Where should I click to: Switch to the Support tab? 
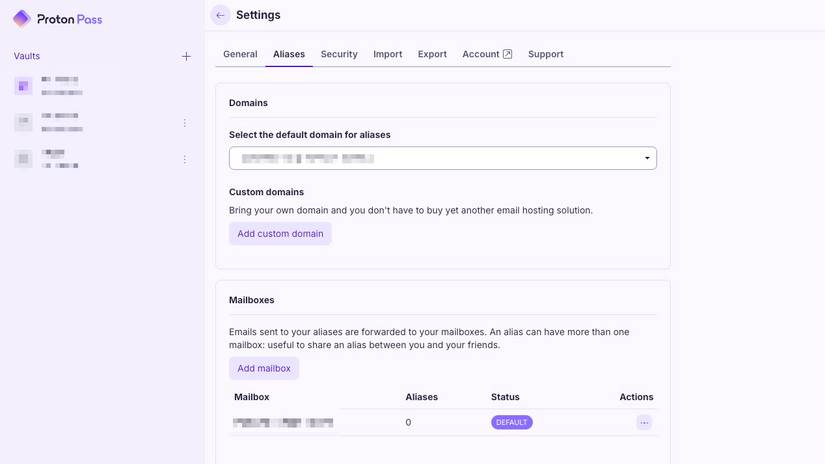point(545,54)
